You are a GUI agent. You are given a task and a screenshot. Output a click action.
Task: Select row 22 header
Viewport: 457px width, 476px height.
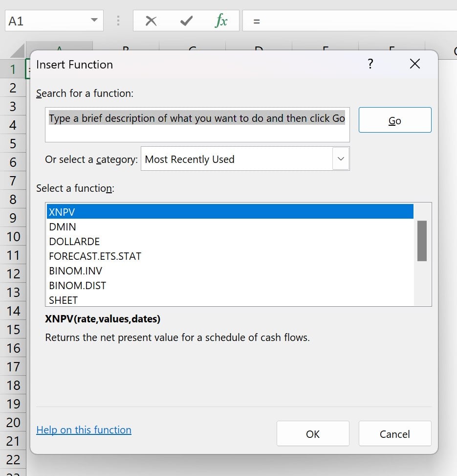[13, 459]
